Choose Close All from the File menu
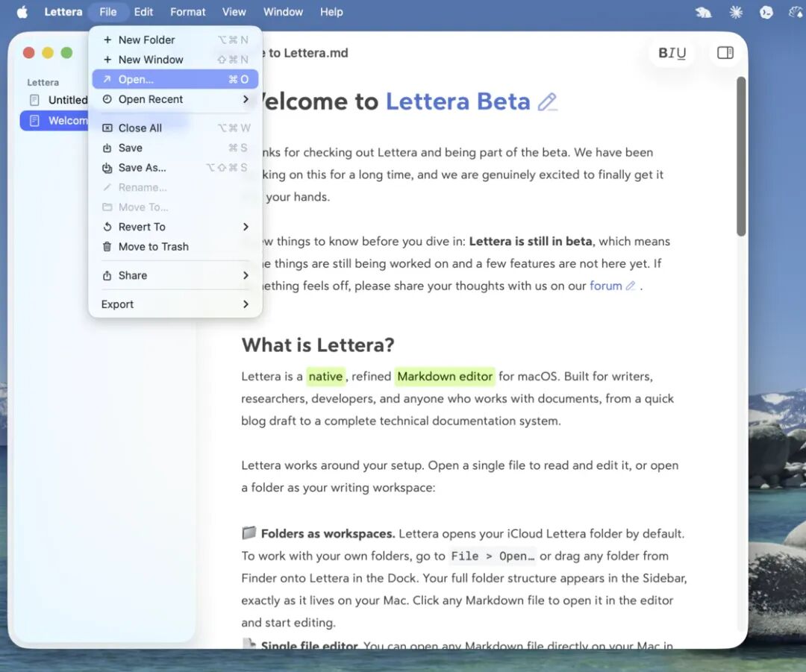Viewport: 806px width, 672px height. tap(175, 128)
